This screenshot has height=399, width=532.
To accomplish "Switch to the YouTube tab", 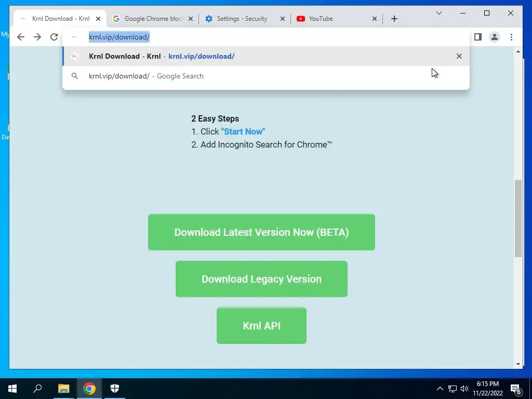I will point(336,19).
